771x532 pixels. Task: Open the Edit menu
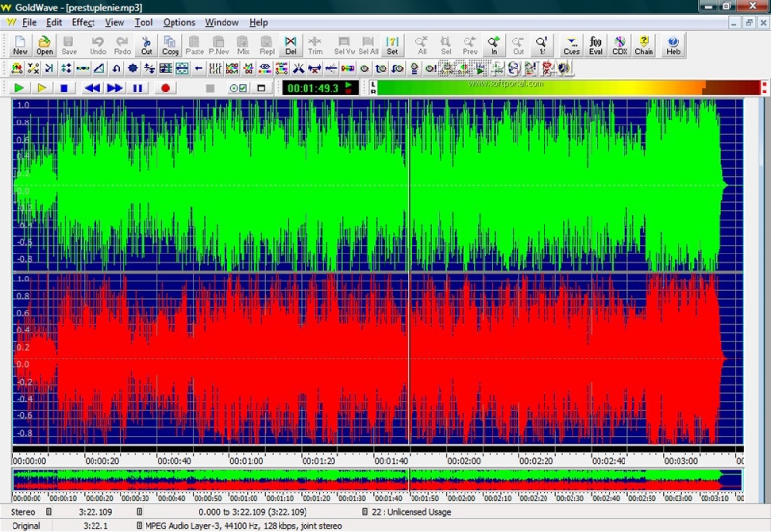pos(54,22)
